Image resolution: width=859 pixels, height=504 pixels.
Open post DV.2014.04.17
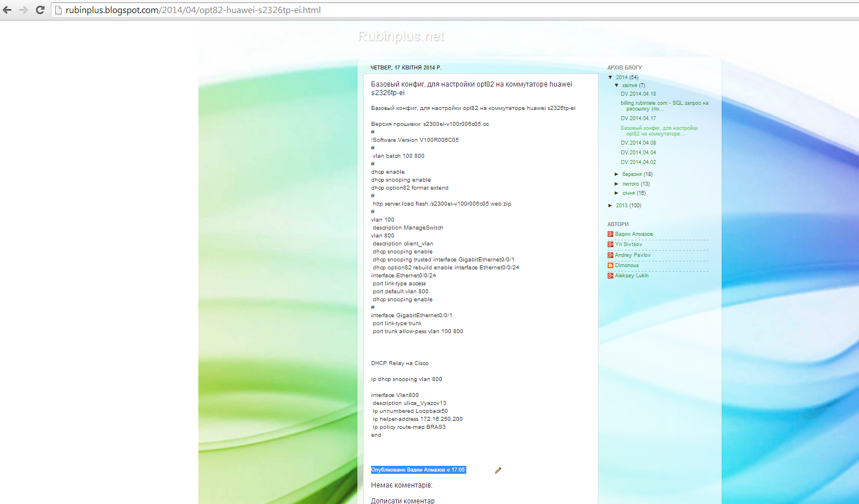tap(638, 118)
